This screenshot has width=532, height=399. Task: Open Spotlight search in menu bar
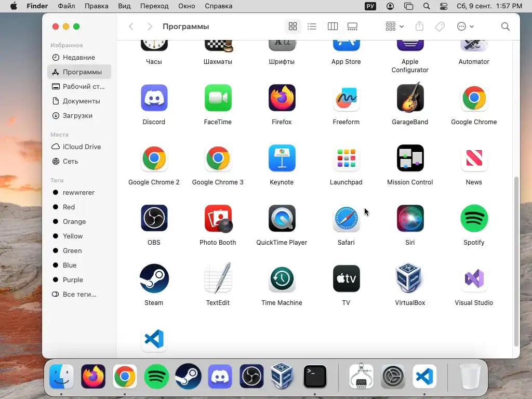tap(427, 6)
